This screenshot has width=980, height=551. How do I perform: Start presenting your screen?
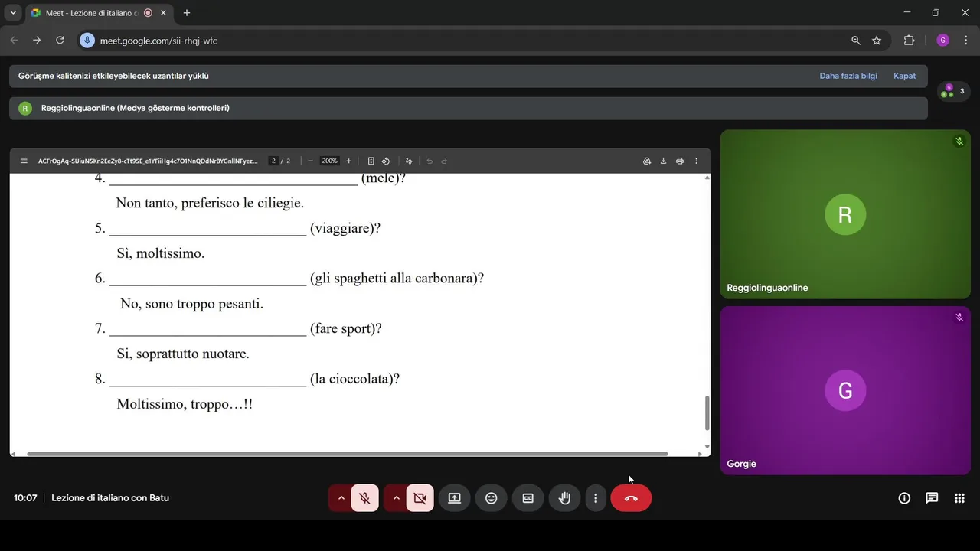click(x=454, y=498)
